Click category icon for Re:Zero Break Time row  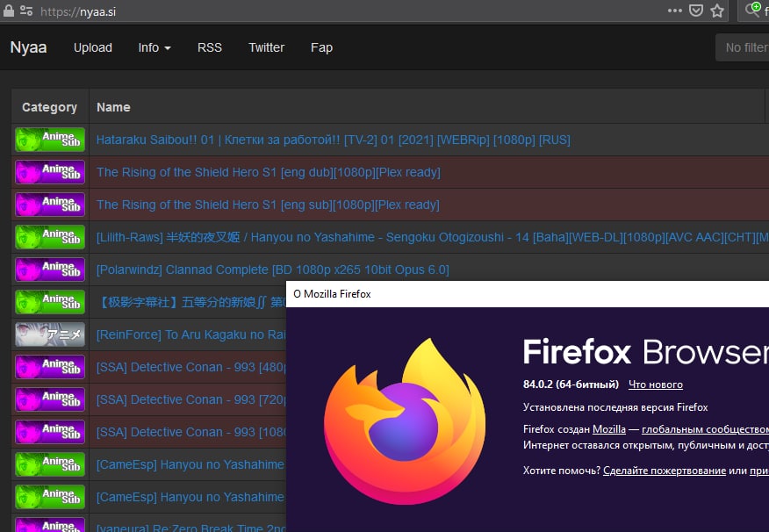tap(50, 525)
